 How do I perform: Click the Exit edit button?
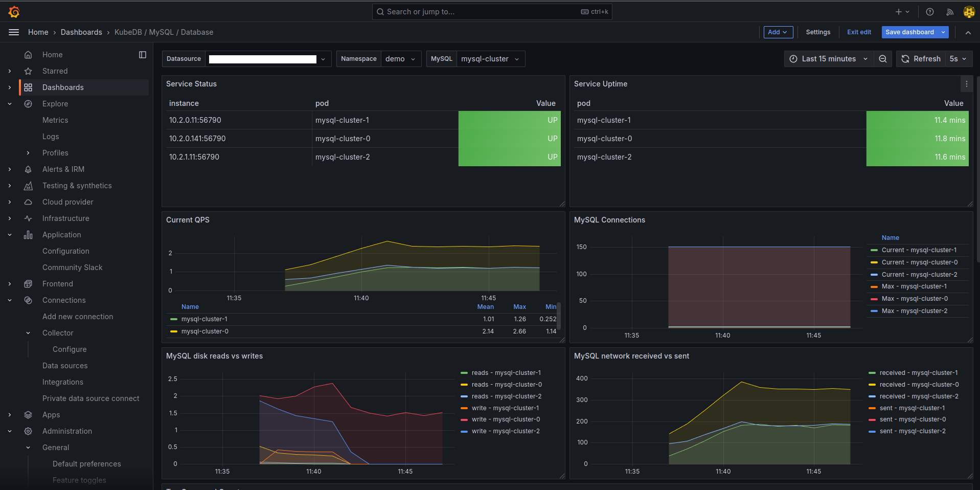tap(859, 32)
